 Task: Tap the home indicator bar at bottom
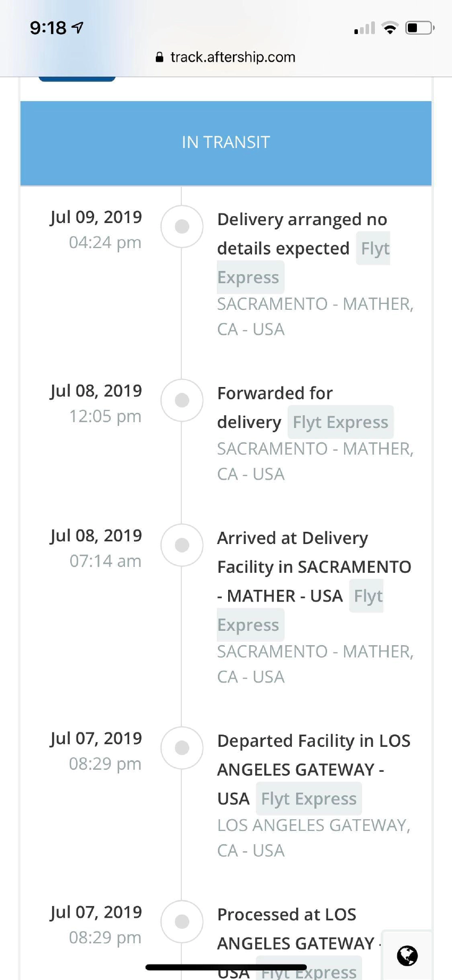226,967
